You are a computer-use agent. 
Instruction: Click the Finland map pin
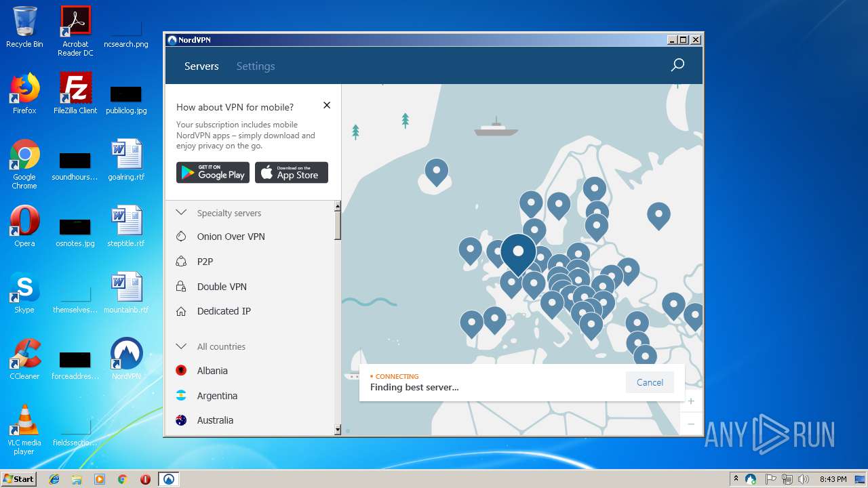[594, 190]
